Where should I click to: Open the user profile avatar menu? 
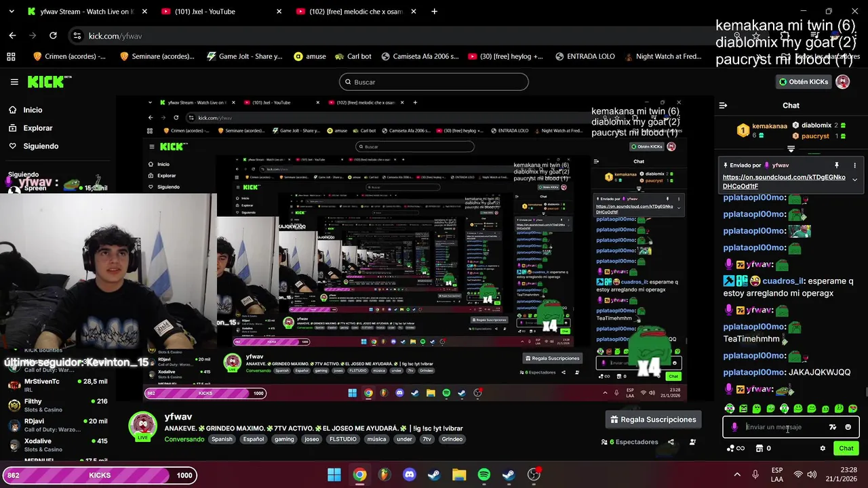pyautogui.click(x=843, y=82)
